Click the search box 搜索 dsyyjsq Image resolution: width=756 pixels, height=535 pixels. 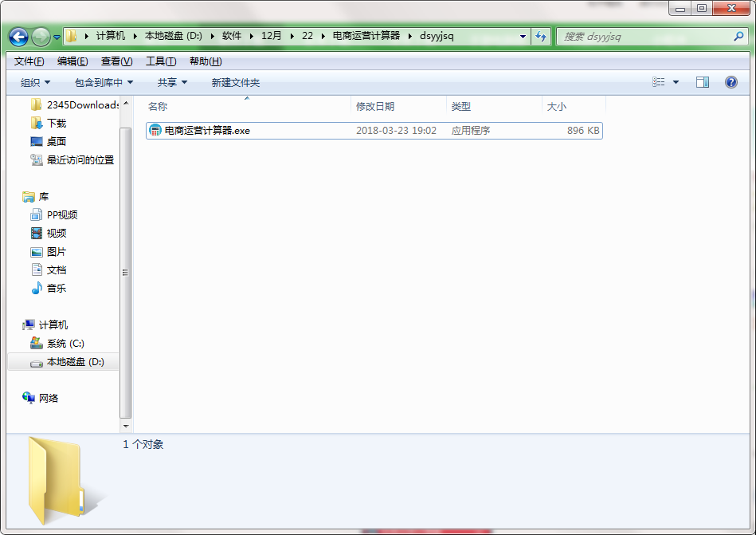(645, 37)
